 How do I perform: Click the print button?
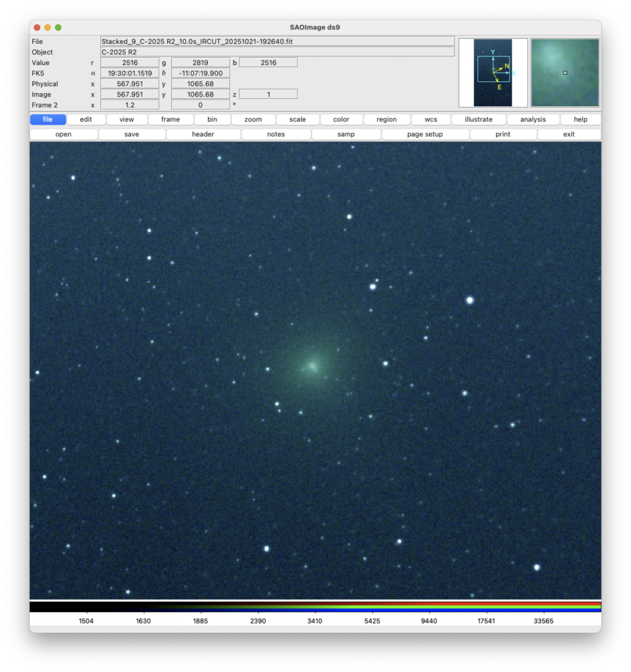point(502,135)
